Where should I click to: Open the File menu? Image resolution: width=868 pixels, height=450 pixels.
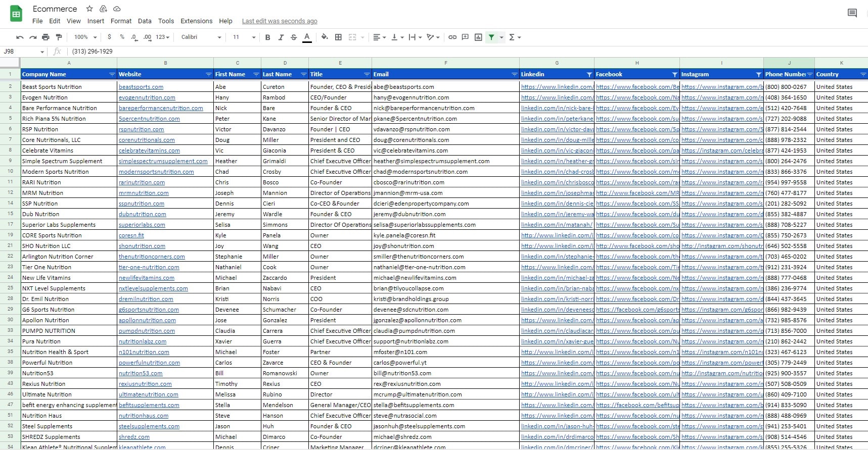click(x=37, y=21)
